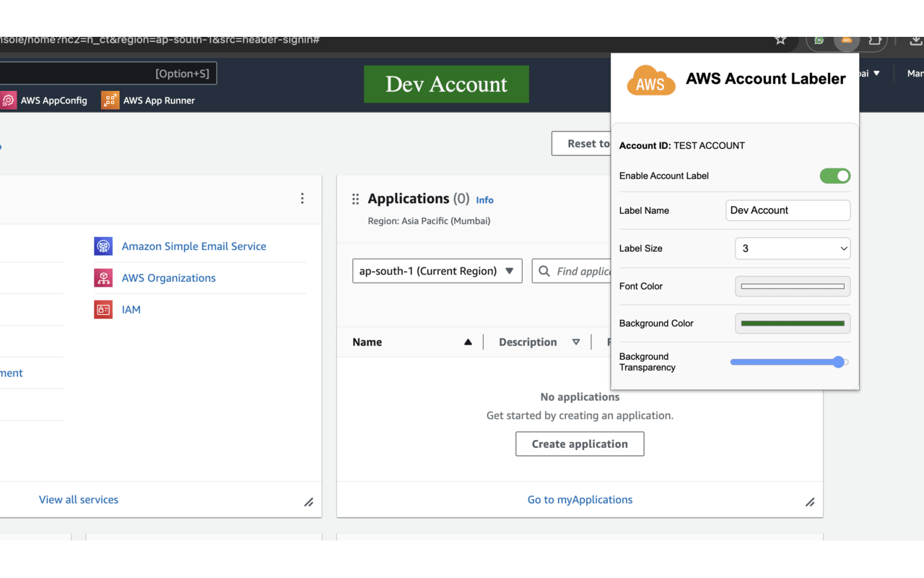The image size is (924, 578).
Task: Open the browser extensions puzzle piece icon
Action: point(874,41)
